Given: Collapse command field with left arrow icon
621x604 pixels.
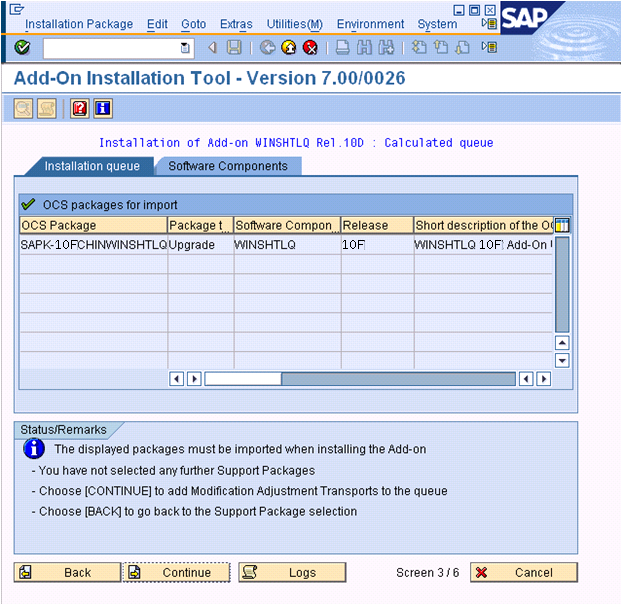Looking at the screenshot, I should tap(213, 48).
